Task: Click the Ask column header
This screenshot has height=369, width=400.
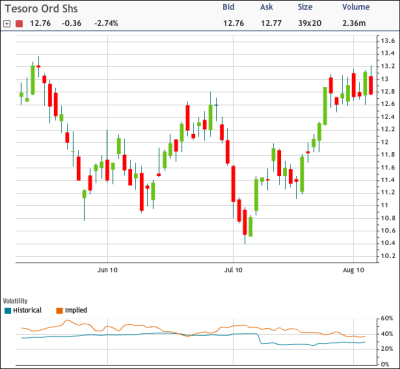Action: pyautogui.click(x=267, y=7)
